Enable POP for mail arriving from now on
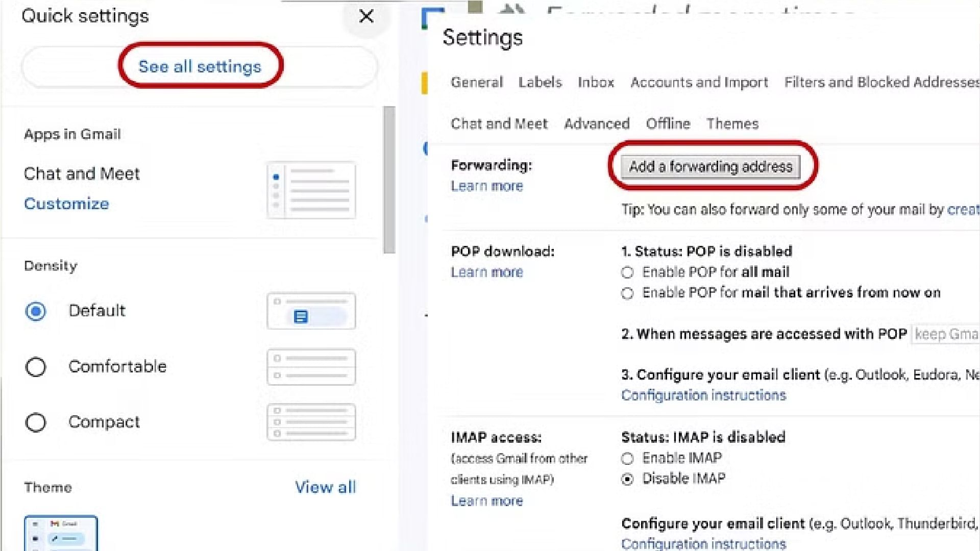 pos(627,293)
